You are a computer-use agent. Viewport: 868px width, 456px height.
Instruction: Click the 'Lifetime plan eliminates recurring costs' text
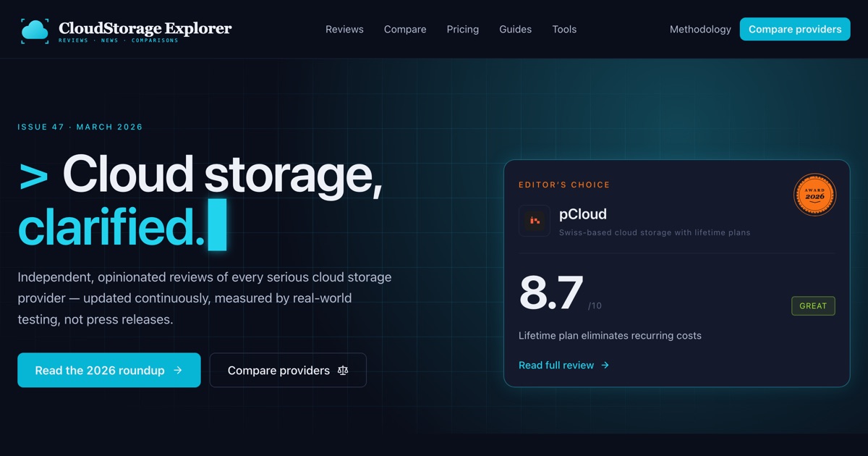pyautogui.click(x=610, y=336)
